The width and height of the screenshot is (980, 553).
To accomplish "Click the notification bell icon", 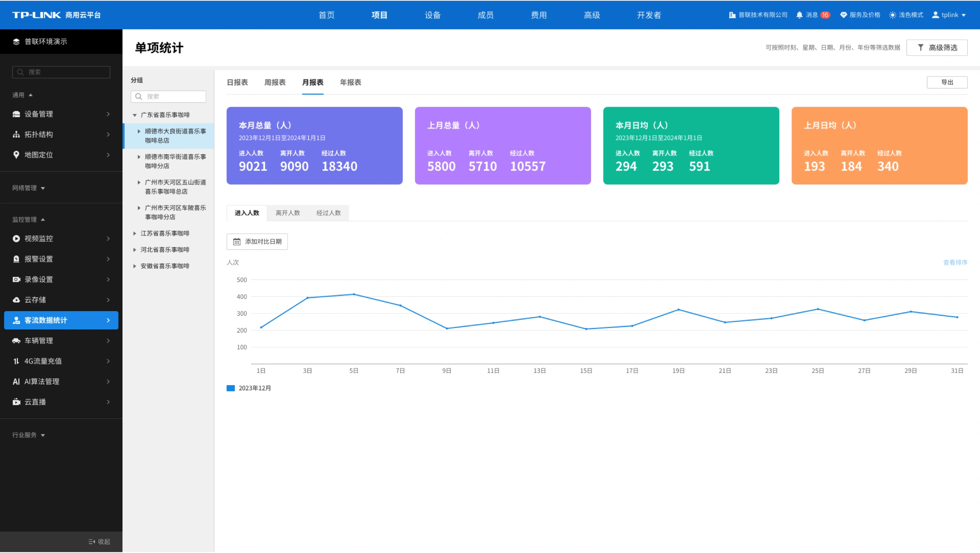I will 799,15.
